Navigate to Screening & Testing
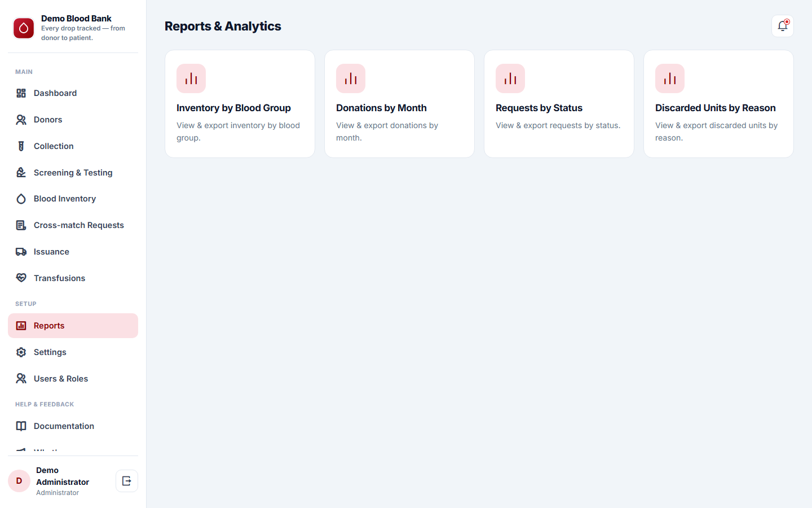 click(x=73, y=173)
